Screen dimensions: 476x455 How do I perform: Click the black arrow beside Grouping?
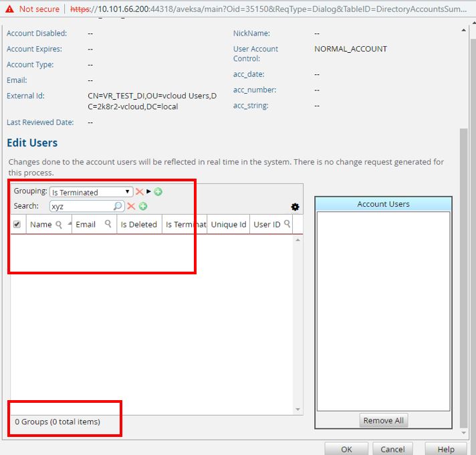(148, 192)
